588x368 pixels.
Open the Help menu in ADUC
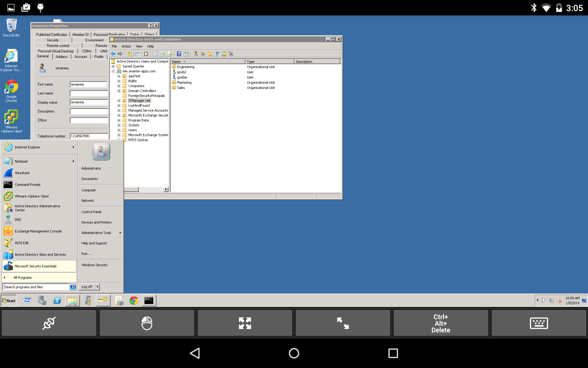[150, 46]
